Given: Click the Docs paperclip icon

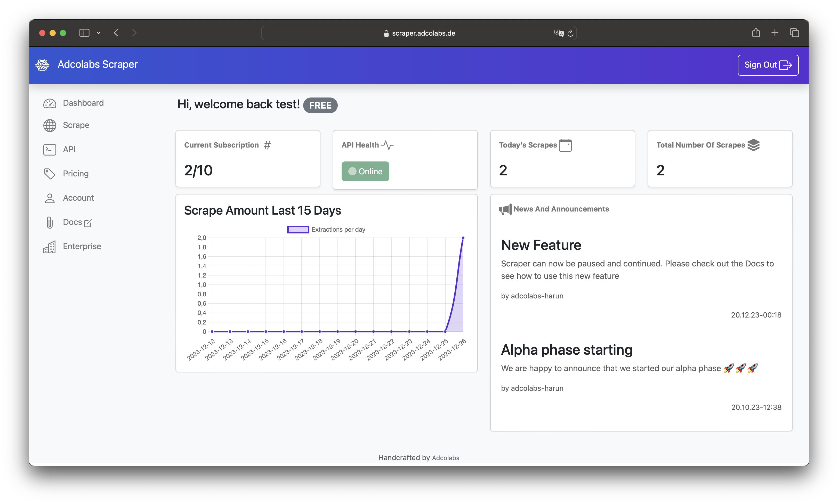Looking at the screenshot, I should [50, 222].
